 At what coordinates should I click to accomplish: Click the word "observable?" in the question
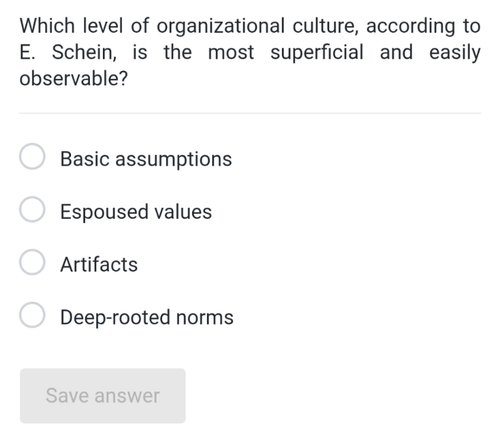[x=73, y=79]
